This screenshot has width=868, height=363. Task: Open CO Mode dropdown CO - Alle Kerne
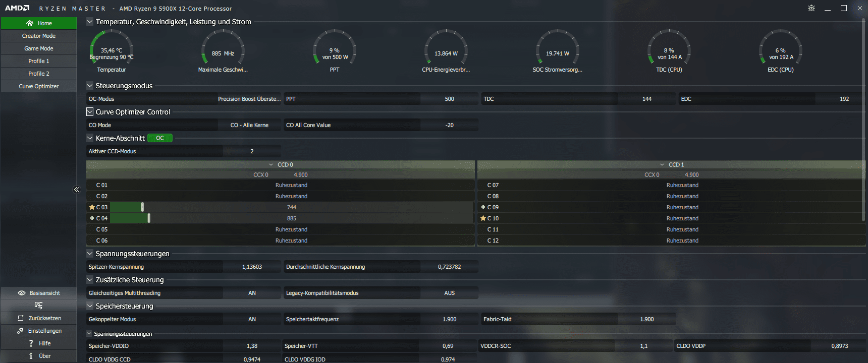(x=249, y=125)
